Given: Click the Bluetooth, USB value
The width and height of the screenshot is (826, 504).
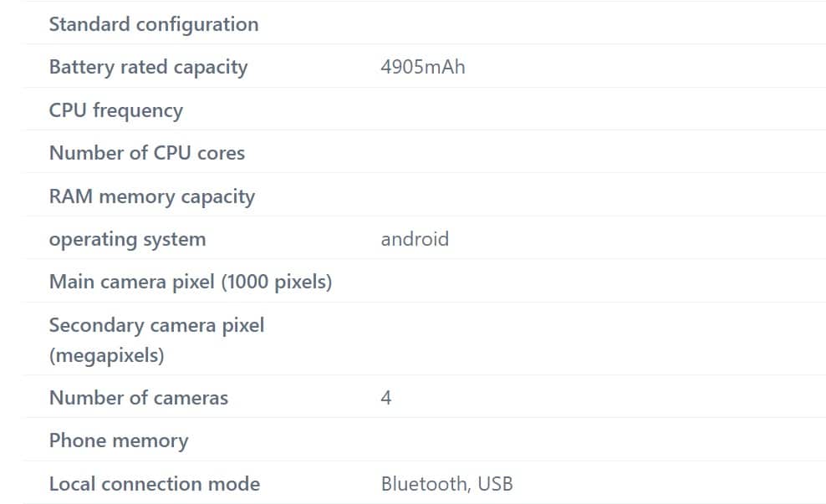Looking at the screenshot, I should 446,484.
